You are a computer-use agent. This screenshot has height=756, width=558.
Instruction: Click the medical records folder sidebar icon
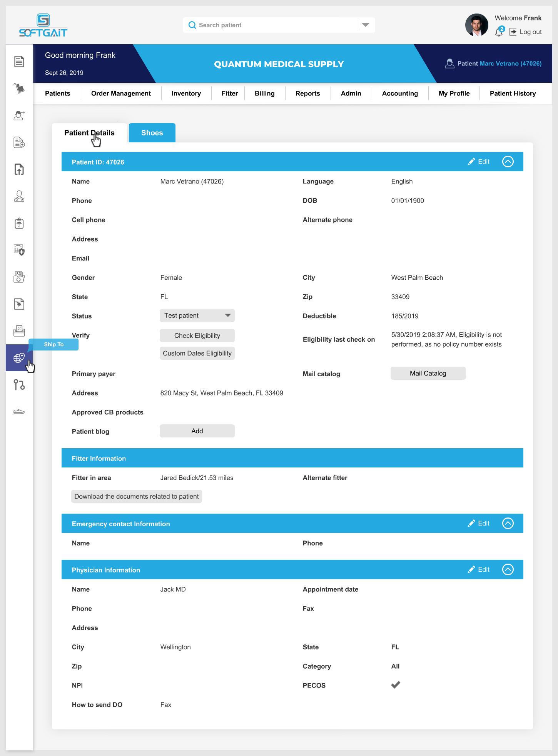pyautogui.click(x=19, y=277)
